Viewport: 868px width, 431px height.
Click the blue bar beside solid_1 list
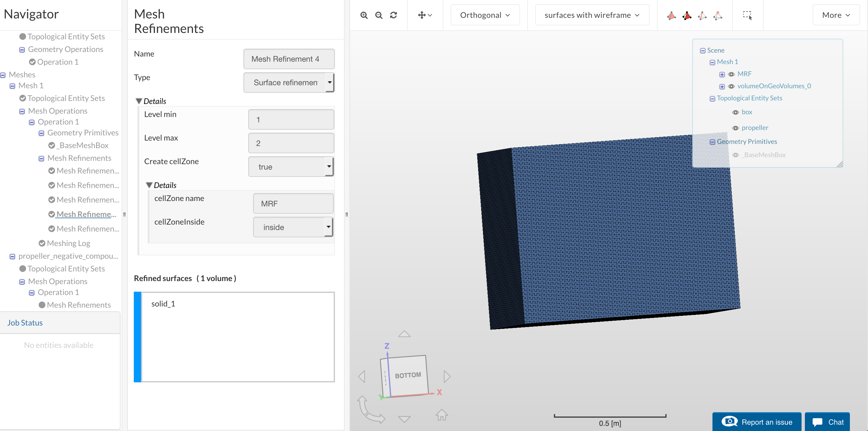click(x=137, y=337)
